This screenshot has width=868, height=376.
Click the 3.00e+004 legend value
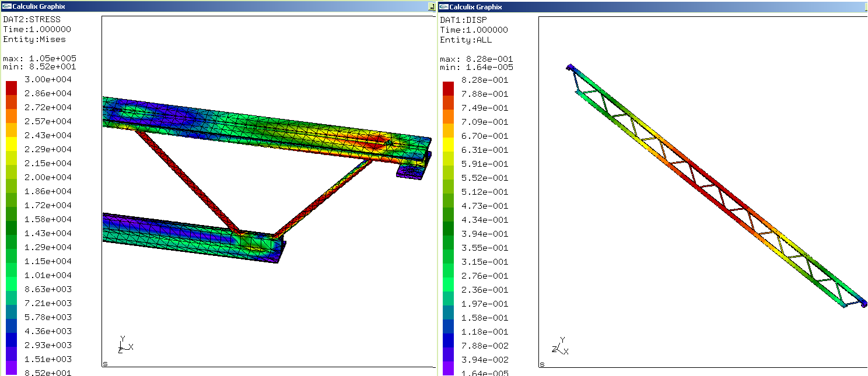[x=47, y=79]
